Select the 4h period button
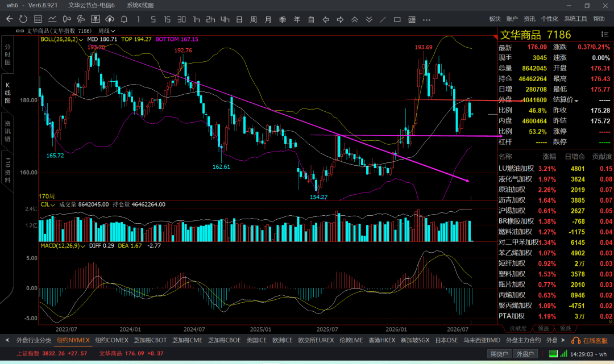614x364 pixels. pyautogui.click(x=225, y=19)
